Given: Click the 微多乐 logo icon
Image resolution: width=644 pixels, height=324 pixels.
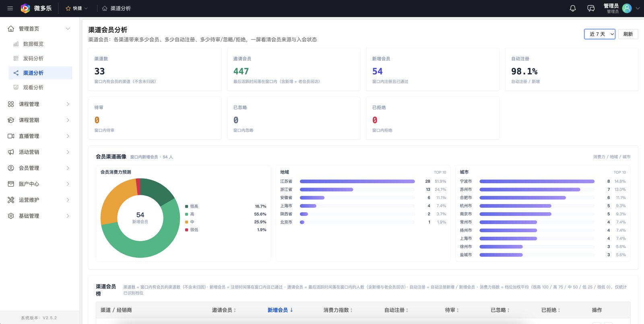Looking at the screenshot, I should [x=25, y=8].
